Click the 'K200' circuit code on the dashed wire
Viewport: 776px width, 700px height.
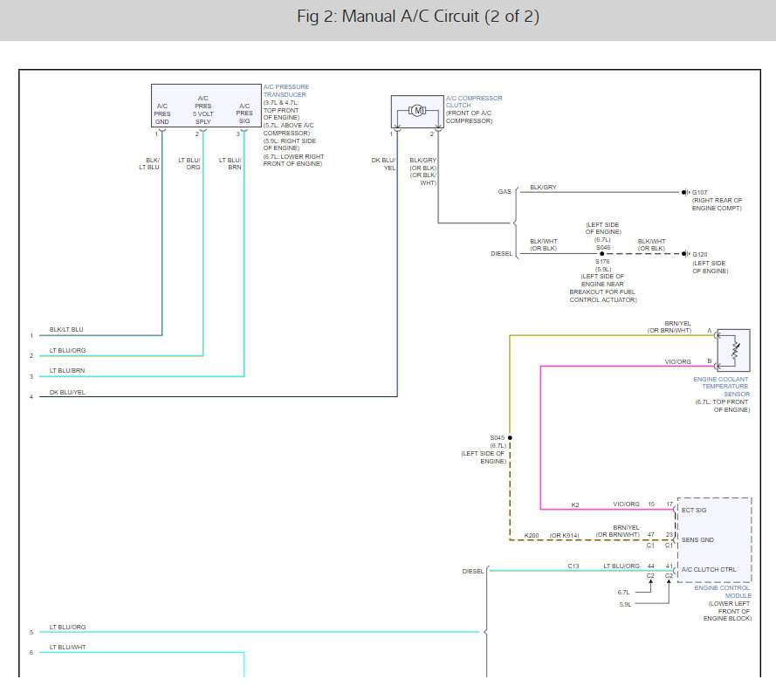click(532, 535)
